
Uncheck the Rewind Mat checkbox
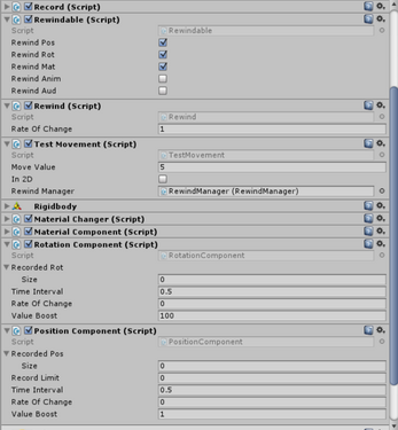click(x=163, y=66)
